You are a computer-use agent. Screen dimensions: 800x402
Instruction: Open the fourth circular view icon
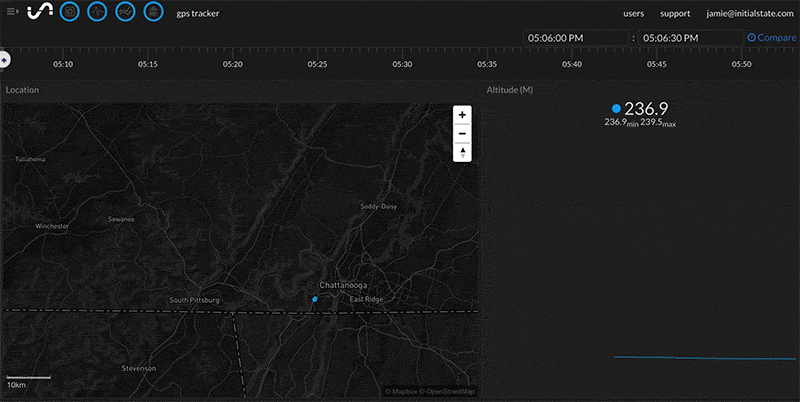tap(153, 11)
